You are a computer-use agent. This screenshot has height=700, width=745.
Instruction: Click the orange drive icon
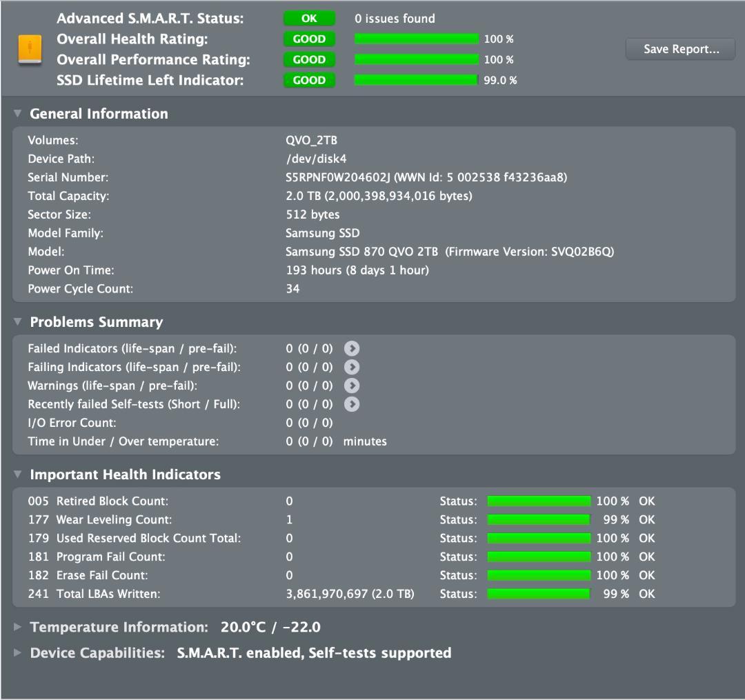pyautogui.click(x=28, y=48)
